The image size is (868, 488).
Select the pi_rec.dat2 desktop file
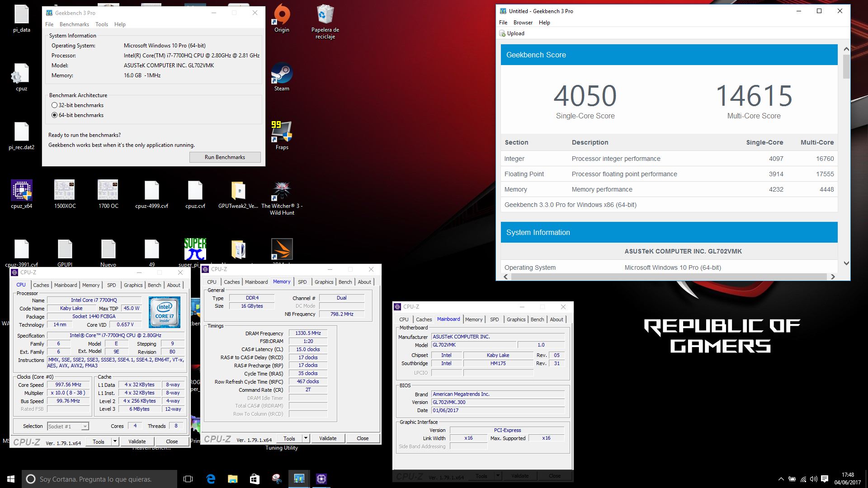(21, 135)
